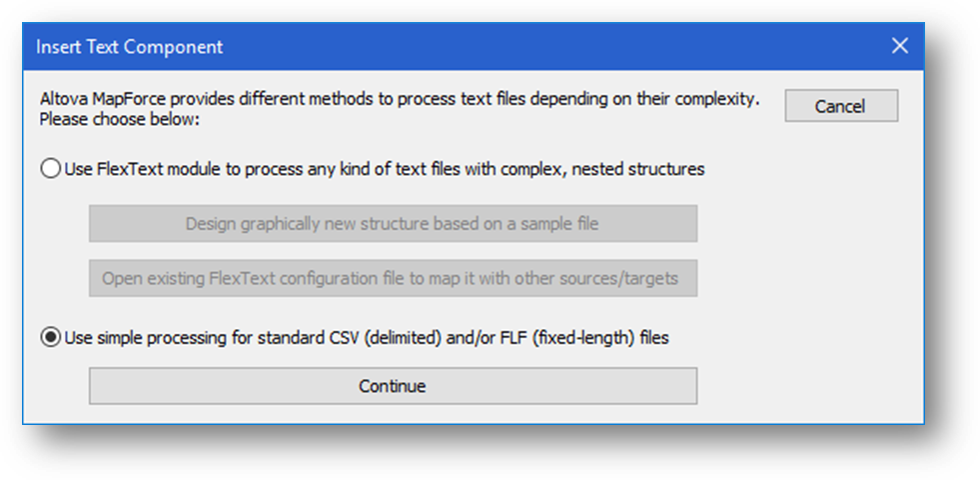
Task: Click the 'Use simple processing' option label text
Action: (x=367, y=338)
